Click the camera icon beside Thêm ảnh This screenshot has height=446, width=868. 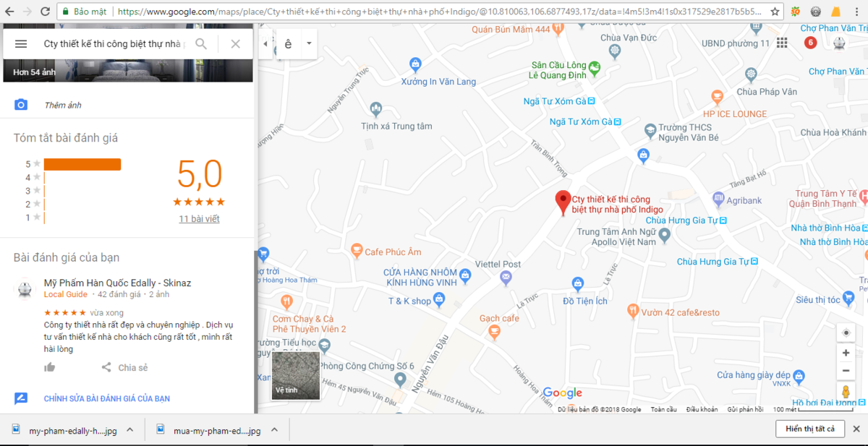click(21, 105)
